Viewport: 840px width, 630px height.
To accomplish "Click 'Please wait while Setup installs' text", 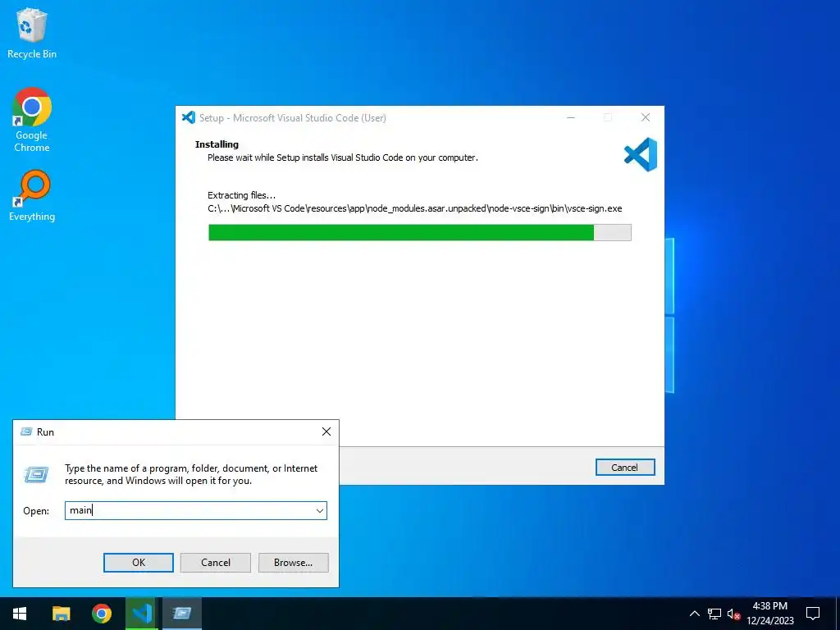I will [343, 157].
